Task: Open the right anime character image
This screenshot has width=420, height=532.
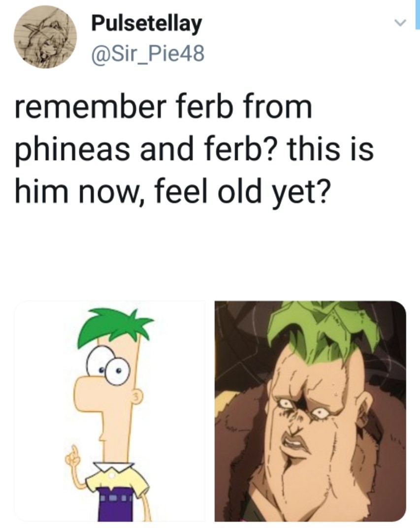Action: tap(310, 411)
